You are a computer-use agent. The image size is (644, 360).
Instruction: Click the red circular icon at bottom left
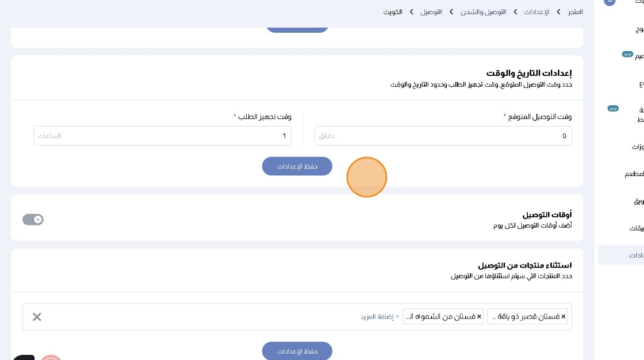(51, 358)
